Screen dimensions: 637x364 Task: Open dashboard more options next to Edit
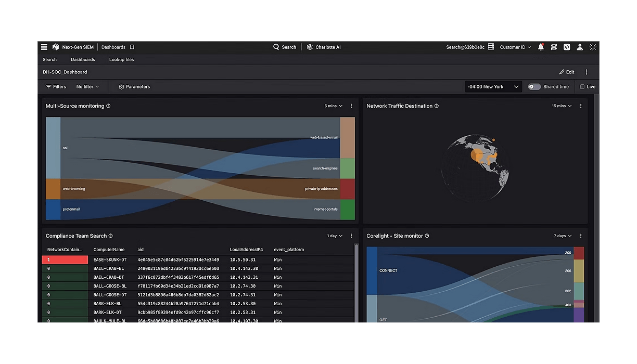587,72
